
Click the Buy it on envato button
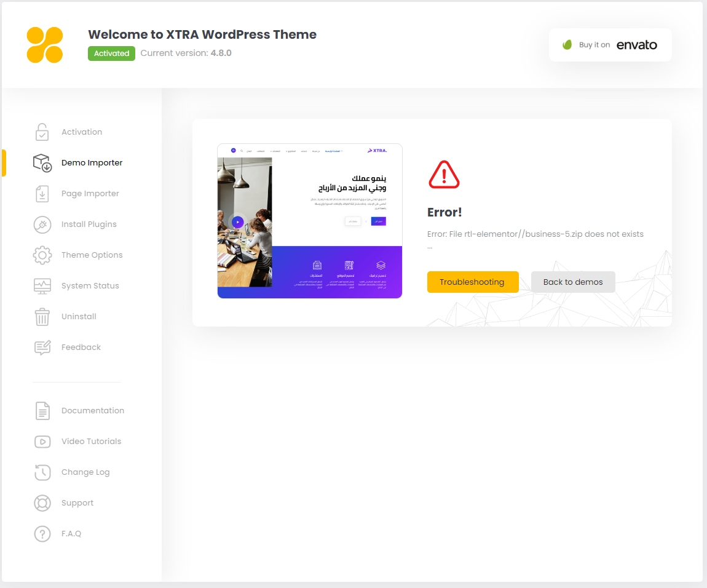(x=610, y=45)
